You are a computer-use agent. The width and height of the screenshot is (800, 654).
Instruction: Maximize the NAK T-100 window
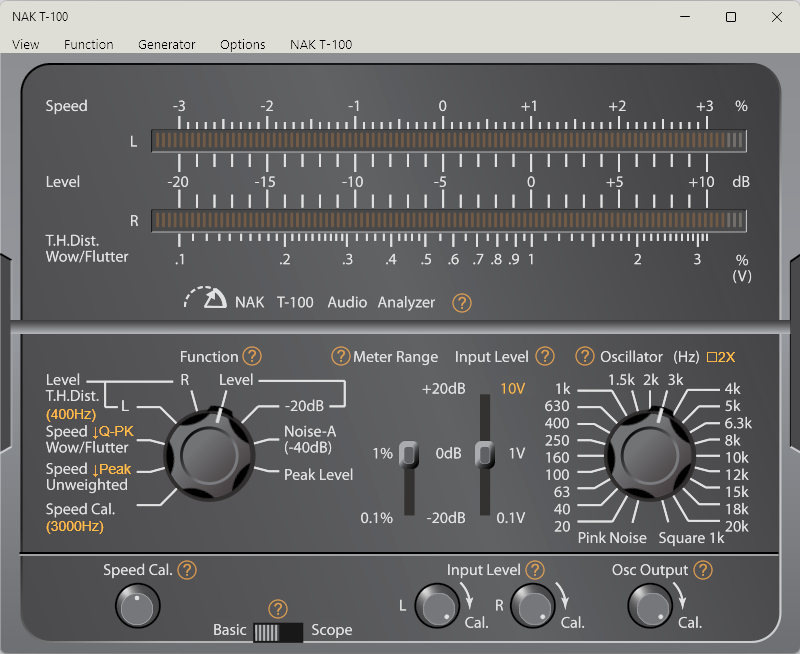(x=731, y=17)
